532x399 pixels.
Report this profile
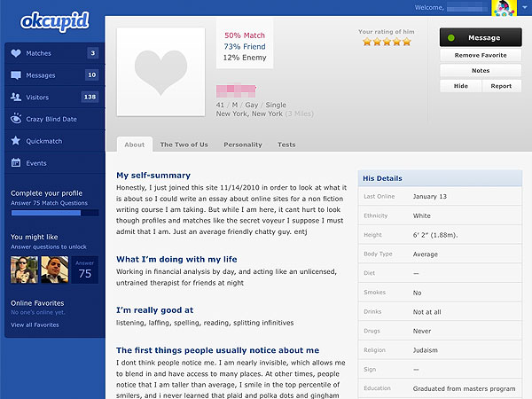pyautogui.click(x=501, y=86)
